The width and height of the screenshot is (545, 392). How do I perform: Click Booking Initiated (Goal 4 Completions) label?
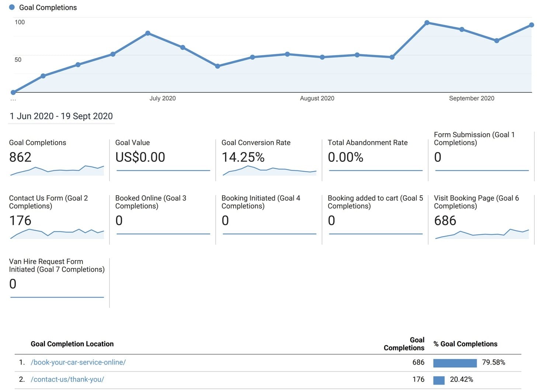point(261,202)
